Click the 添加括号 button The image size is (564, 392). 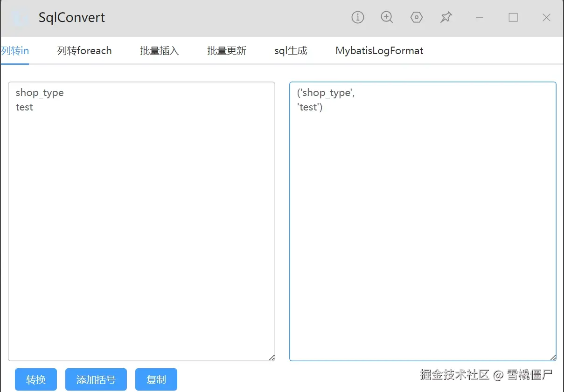tap(96, 379)
